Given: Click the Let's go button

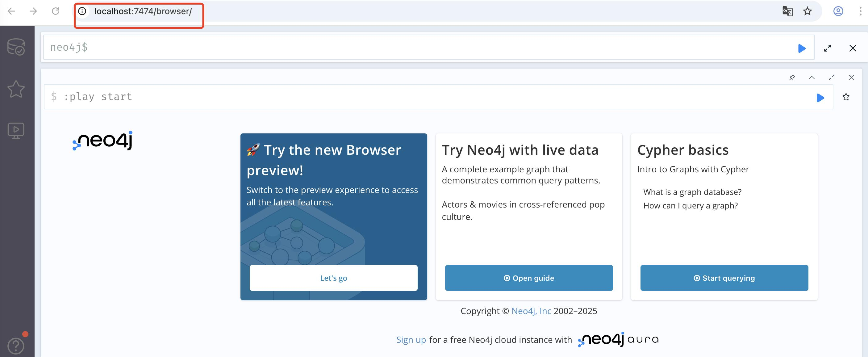Looking at the screenshot, I should pos(333,278).
